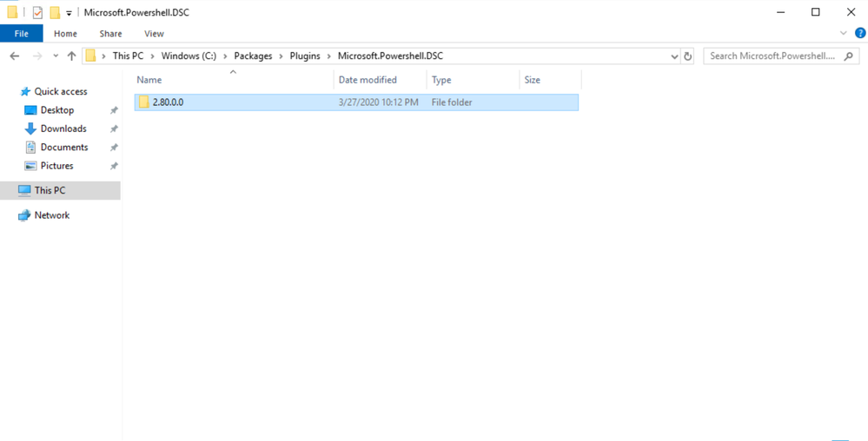Click the Properties quick access toolbar icon
The width and height of the screenshot is (868, 441).
coord(37,12)
